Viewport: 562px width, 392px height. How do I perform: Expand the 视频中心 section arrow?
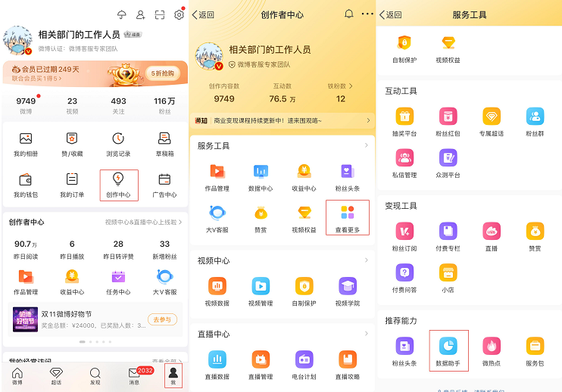click(x=368, y=260)
